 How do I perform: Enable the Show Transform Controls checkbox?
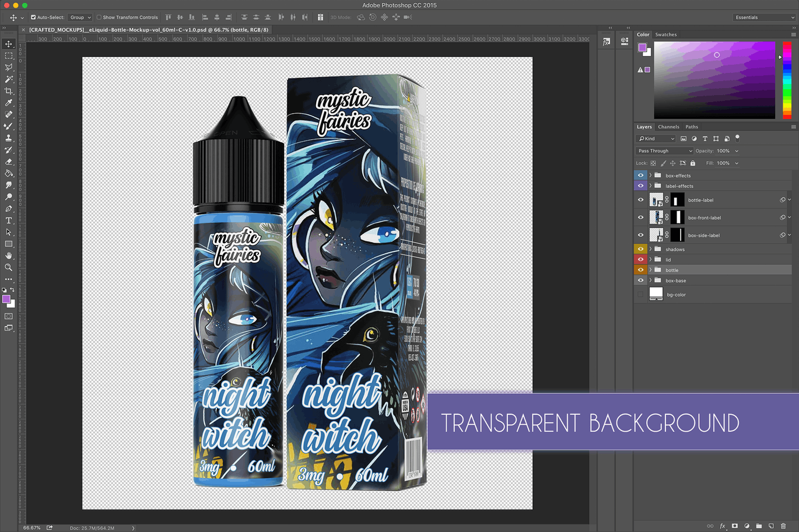99,17
